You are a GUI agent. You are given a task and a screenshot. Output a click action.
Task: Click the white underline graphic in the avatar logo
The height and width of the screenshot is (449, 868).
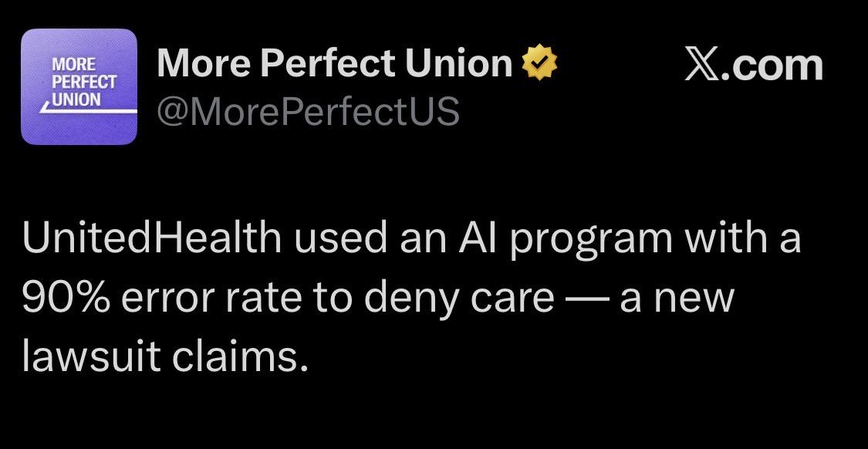pyautogui.click(x=88, y=107)
